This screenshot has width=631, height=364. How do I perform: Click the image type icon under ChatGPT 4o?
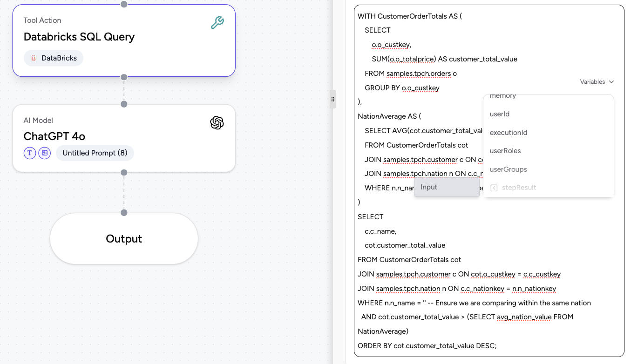click(45, 153)
